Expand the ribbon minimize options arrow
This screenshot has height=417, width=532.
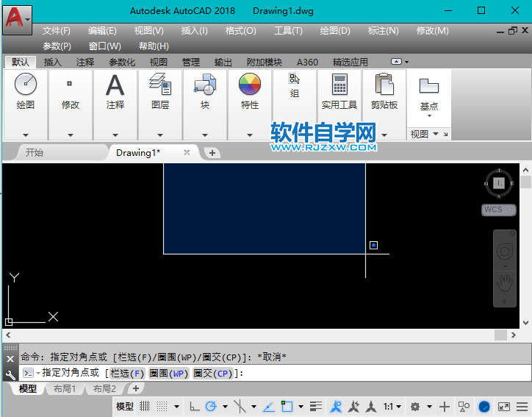point(406,62)
